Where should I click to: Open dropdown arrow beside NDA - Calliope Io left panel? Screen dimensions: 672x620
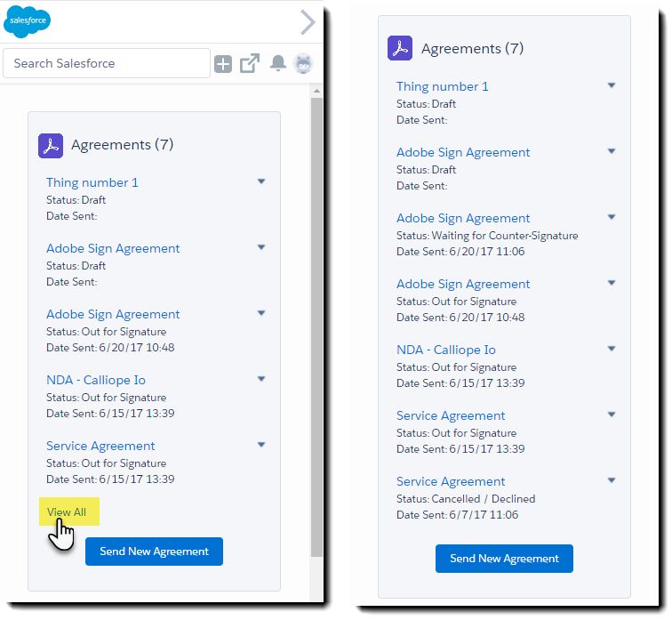[x=261, y=379]
